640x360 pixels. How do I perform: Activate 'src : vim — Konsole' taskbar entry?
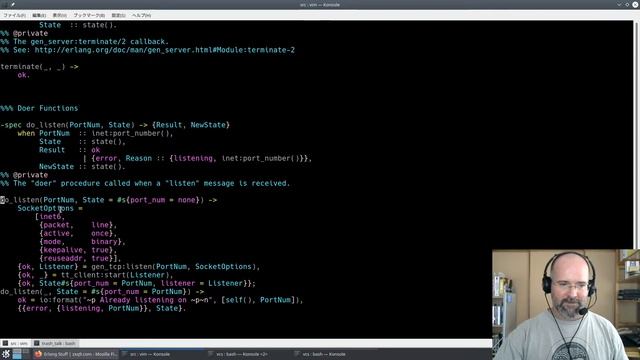click(161, 354)
